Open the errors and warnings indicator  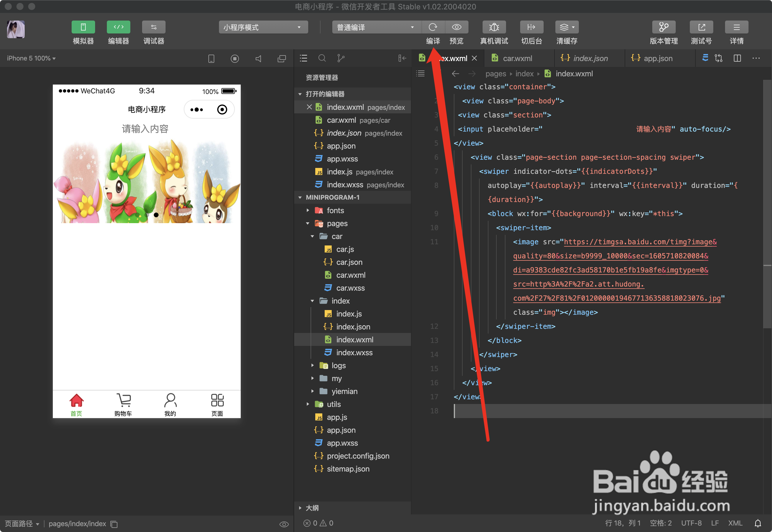click(318, 523)
